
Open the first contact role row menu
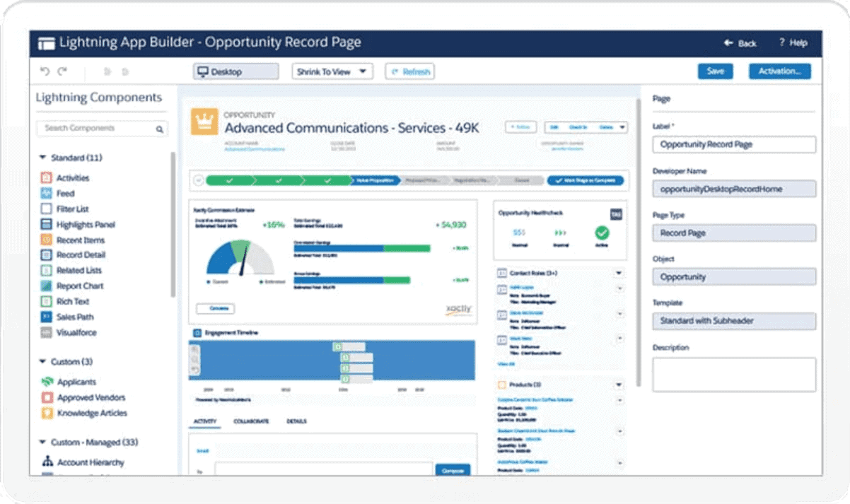tap(620, 288)
